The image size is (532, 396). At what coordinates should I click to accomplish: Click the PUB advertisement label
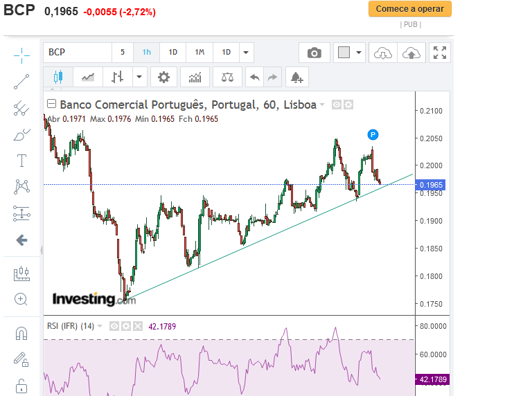tap(411, 24)
